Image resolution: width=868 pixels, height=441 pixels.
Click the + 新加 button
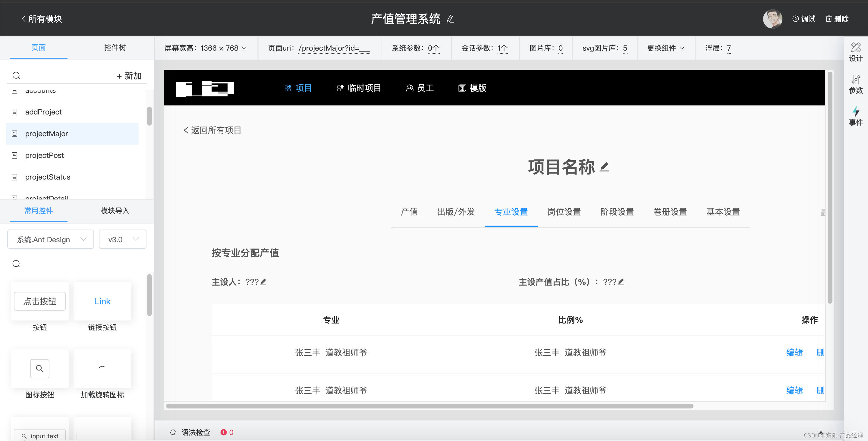[x=129, y=76]
